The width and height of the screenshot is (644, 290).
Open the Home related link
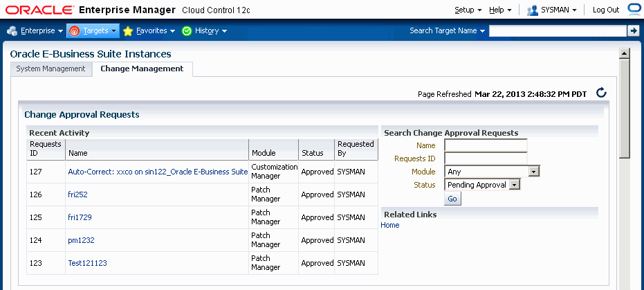coord(389,225)
